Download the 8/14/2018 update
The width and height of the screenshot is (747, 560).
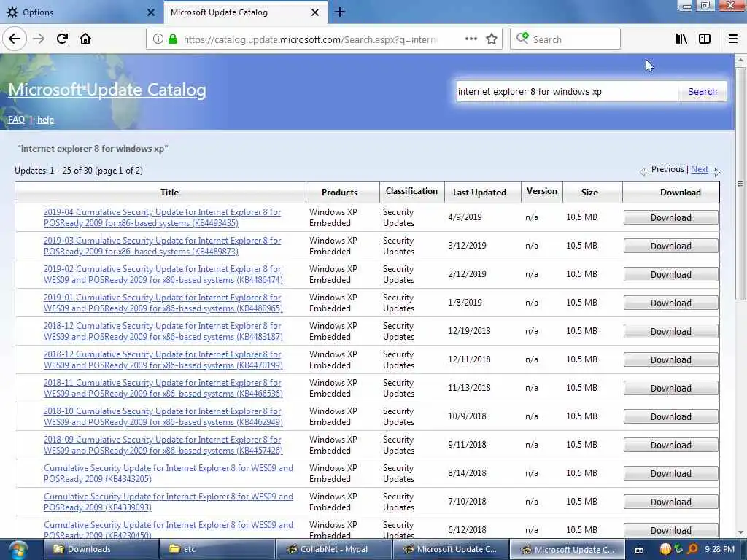671,474
